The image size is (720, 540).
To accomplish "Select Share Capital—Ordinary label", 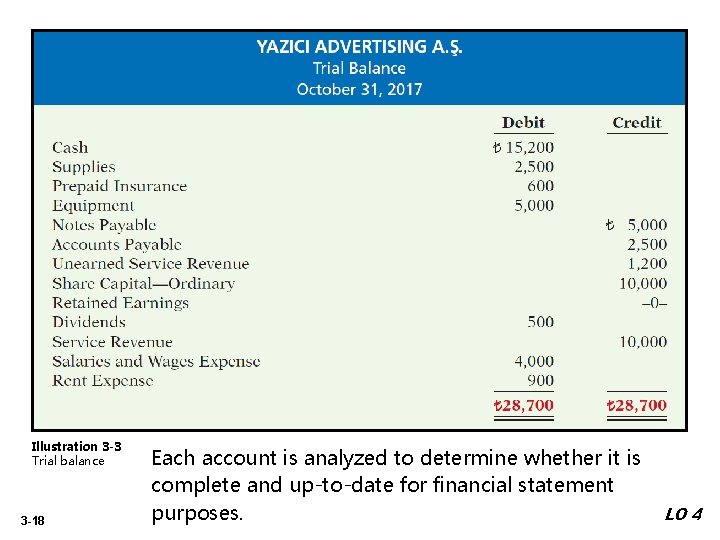I will pyautogui.click(x=143, y=283).
